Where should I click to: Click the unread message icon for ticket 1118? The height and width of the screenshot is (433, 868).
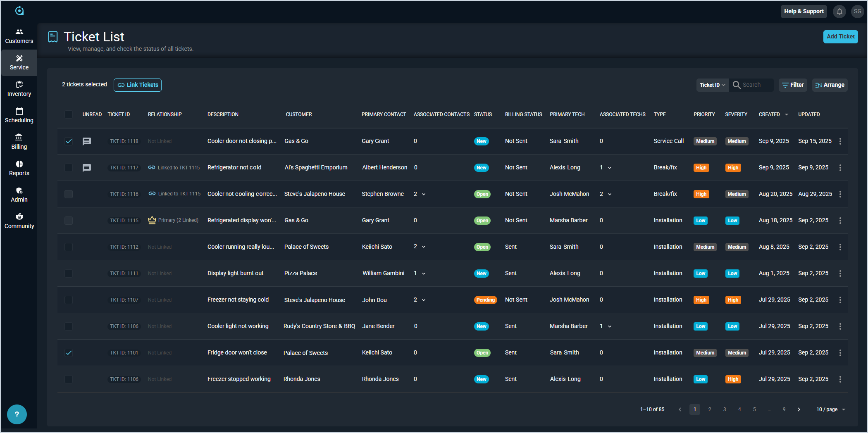tap(87, 141)
